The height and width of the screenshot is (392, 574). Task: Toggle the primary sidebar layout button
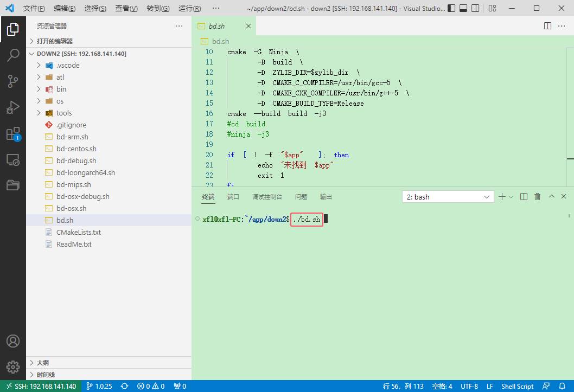coord(452,8)
